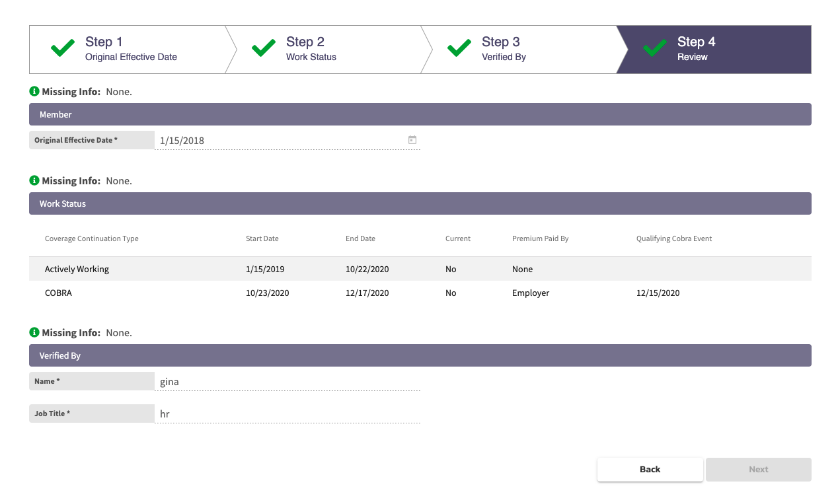Click the info icon above the Verified By section
Screen dimensions: 840x504
34,332
